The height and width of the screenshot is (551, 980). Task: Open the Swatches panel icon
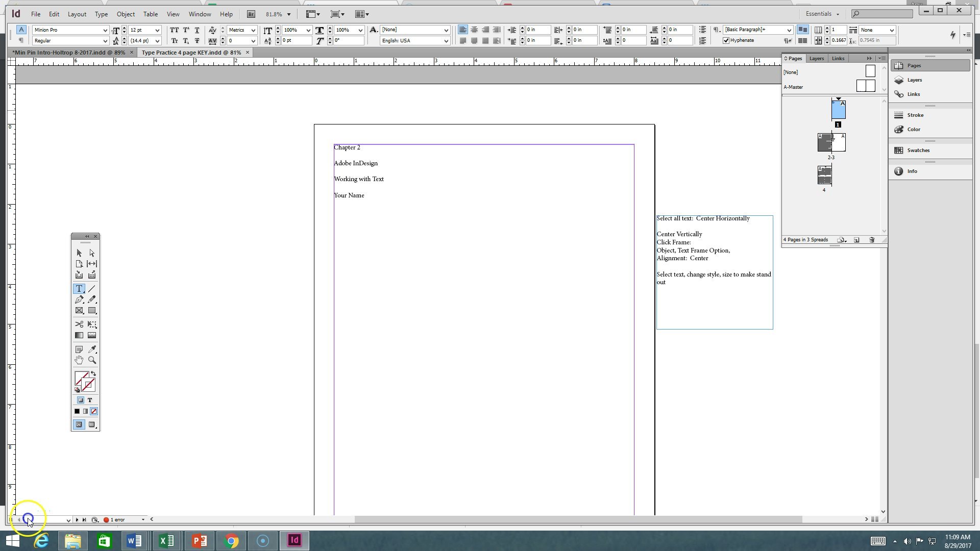pos(899,151)
